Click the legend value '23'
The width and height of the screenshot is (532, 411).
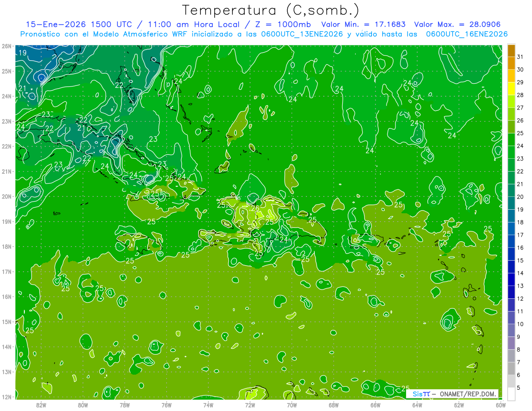(520, 159)
